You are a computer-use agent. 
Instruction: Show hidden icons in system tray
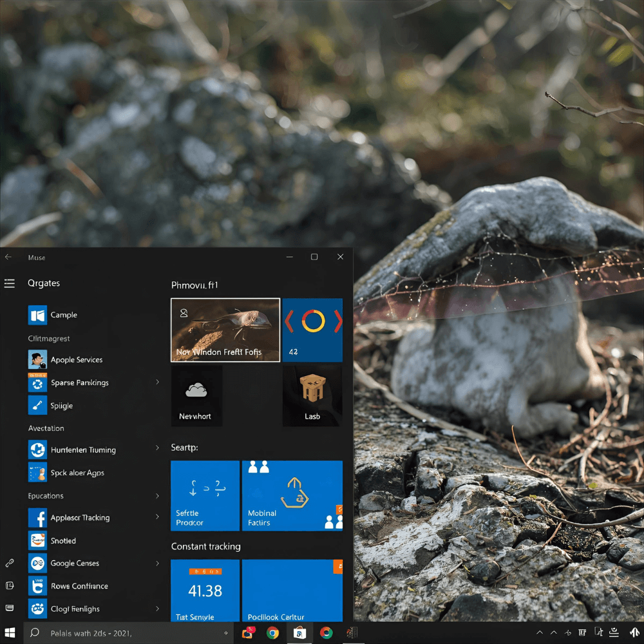click(540, 633)
